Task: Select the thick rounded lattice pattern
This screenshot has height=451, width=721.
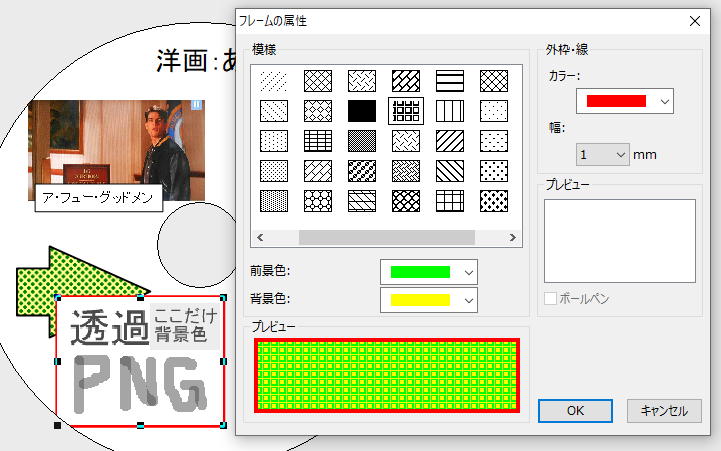Action: tap(406, 201)
